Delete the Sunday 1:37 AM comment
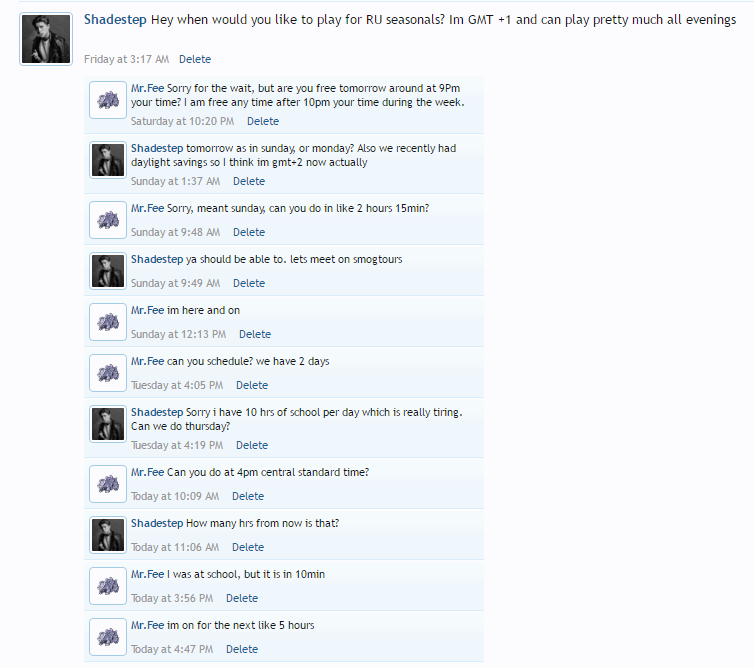This screenshot has height=668, width=754. pyautogui.click(x=249, y=181)
